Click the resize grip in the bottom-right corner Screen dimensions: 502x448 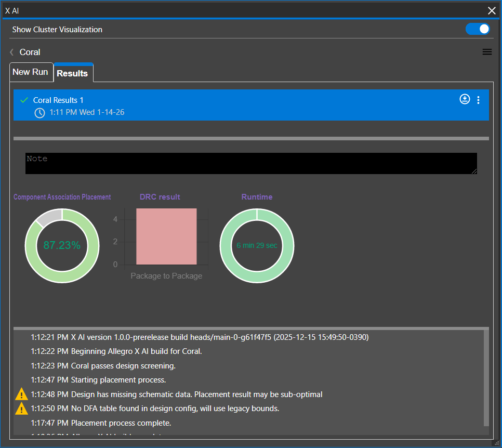click(x=496, y=442)
